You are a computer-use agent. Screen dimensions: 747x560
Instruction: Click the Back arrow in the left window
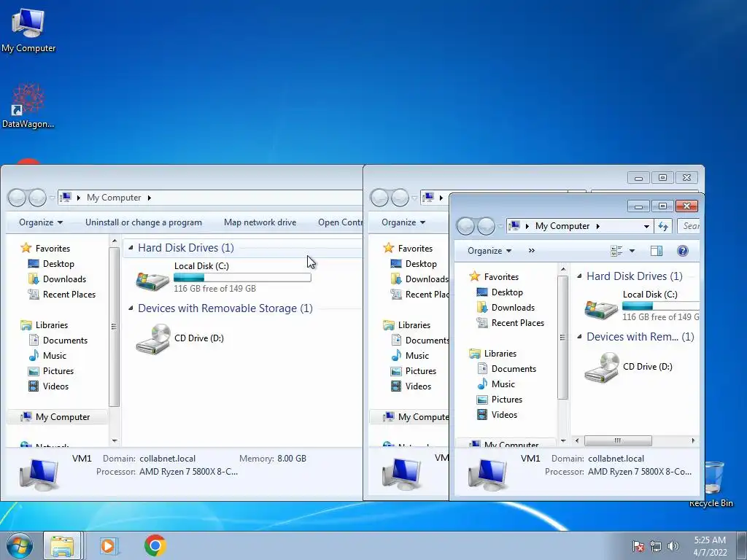click(x=18, y=198)
